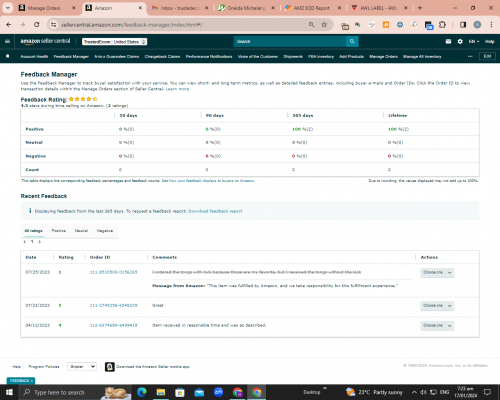Click the Windows taskbar search box
500x400 pixels.
[x=74, y=392]
